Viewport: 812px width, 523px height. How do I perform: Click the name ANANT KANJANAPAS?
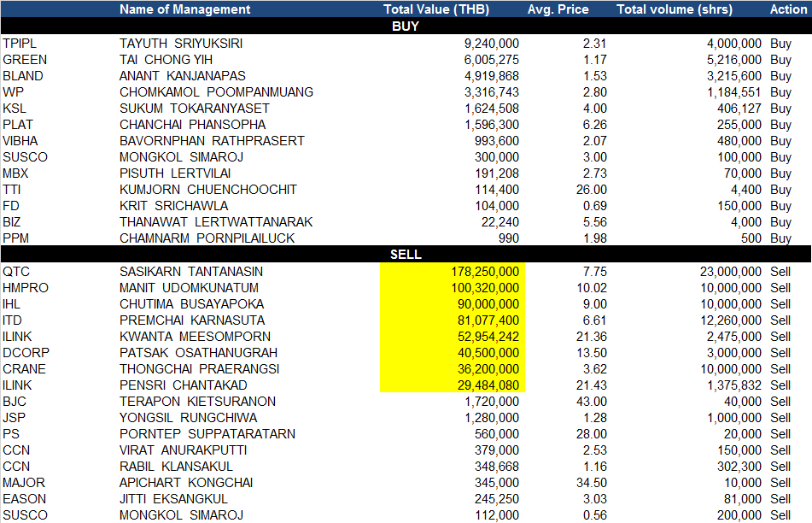[x=182, y=76]
